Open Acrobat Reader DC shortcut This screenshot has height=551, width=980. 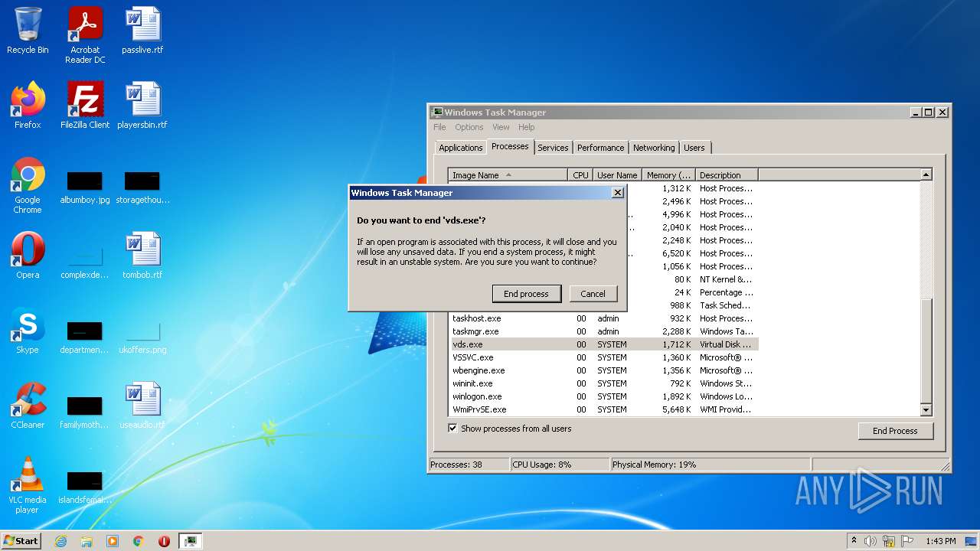coord(85,35)
